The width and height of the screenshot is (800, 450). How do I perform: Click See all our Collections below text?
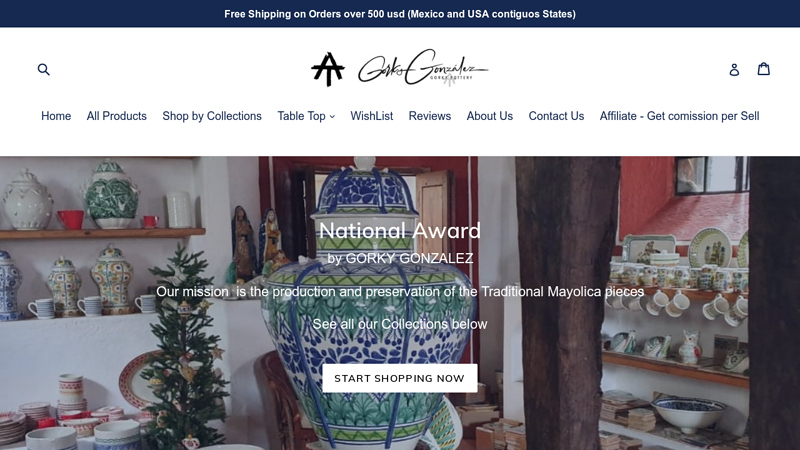pyautogui.click(x=400, y=324)
